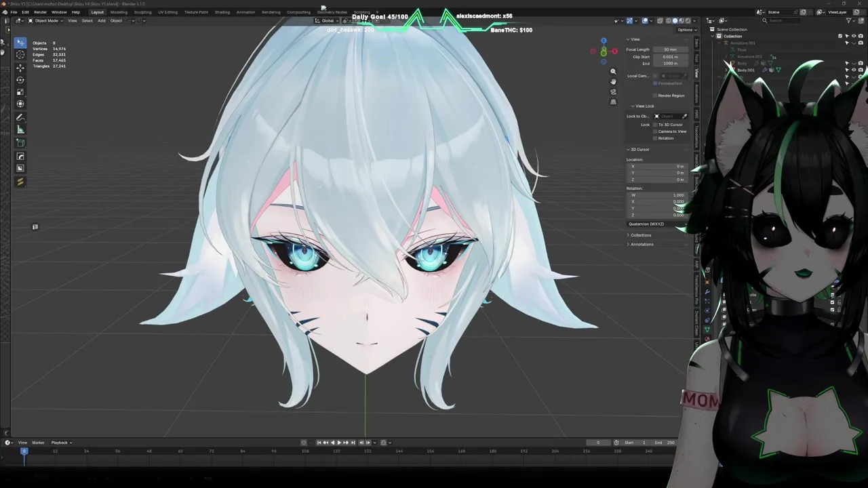Viewport: 868px width, 488px height.
Task: Expand Body.001 in outliner tree
Action: 726,70
